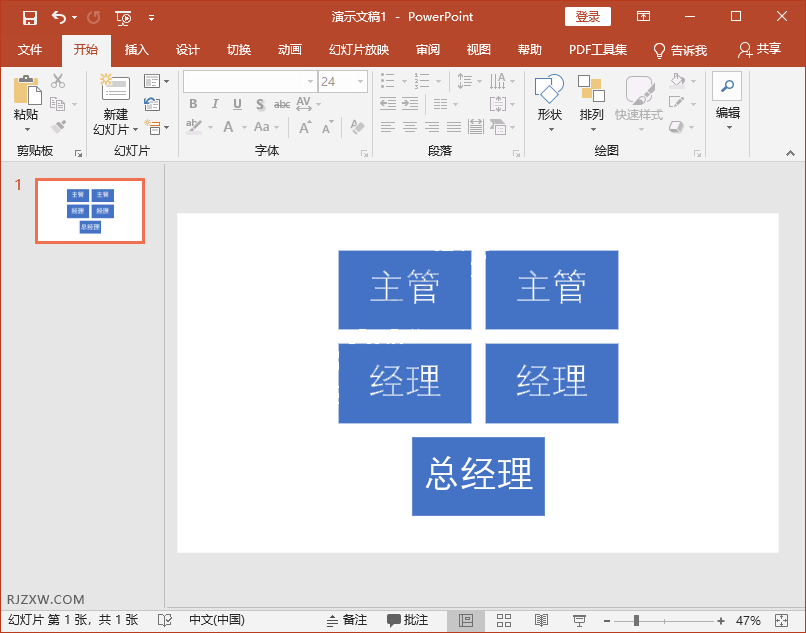Open the font size dropdown

click(360, 81)
